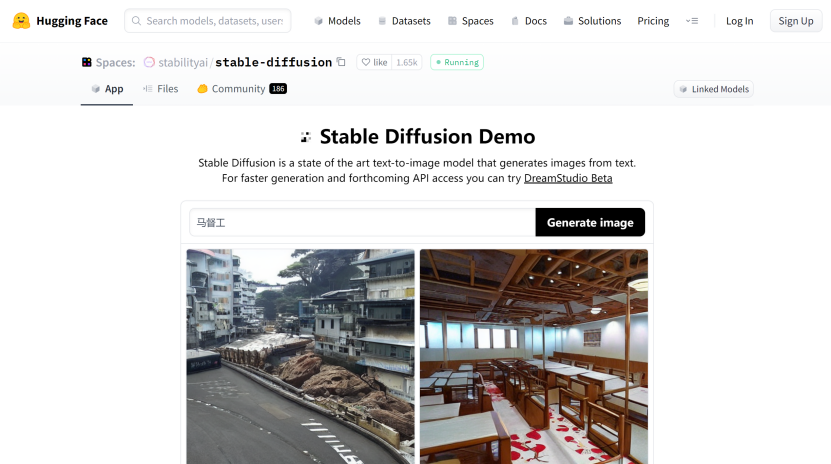The height and width of the screenshot is (464, 831).
Task: Expand the more-options menu icon in navbar
Action: pyautogui.click(x=692, y=21)
